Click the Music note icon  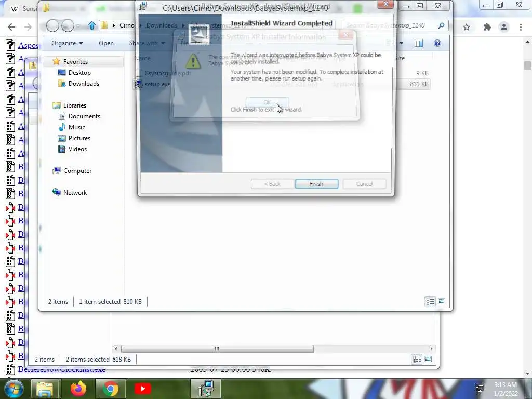click(62, 127)
